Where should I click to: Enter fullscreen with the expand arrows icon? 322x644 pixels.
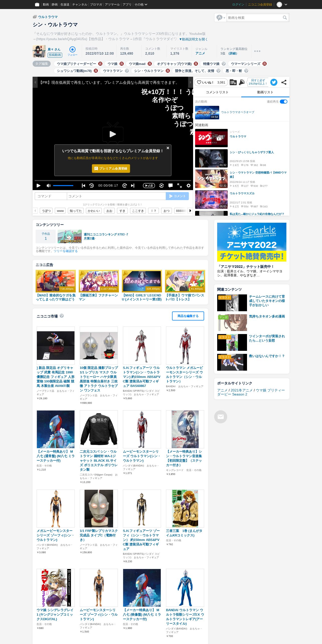click(x=180, y=186)
